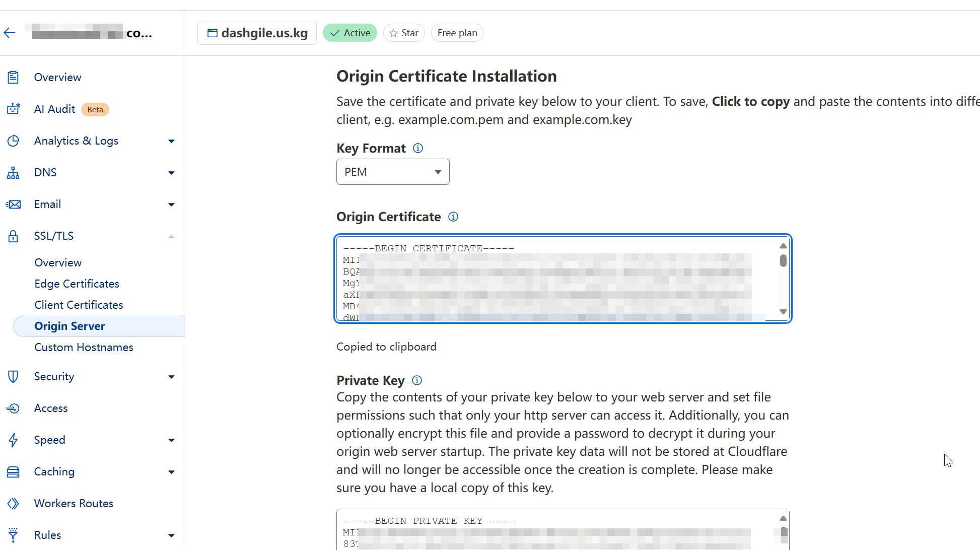The image size is (980, 550).
Task: Click the AI Audit robot icon
Action: click(x=13, y=109)
